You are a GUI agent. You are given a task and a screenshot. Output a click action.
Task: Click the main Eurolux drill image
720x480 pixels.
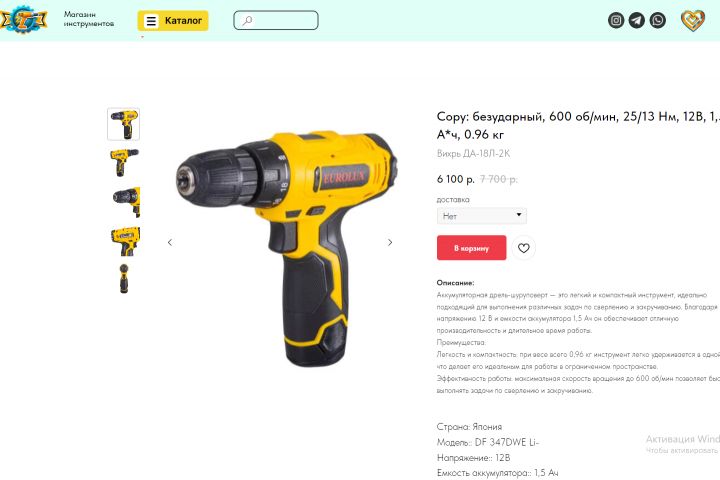click(287, 249)
